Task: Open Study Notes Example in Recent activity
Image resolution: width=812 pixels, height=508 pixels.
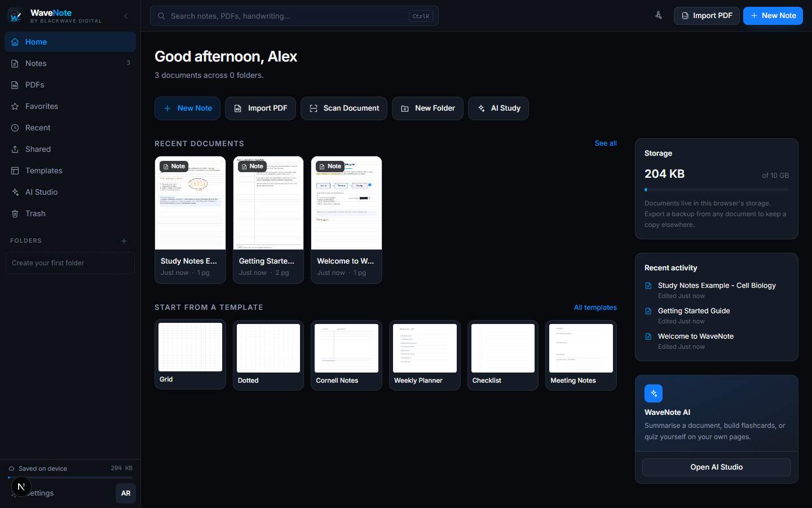Action: 717,290
